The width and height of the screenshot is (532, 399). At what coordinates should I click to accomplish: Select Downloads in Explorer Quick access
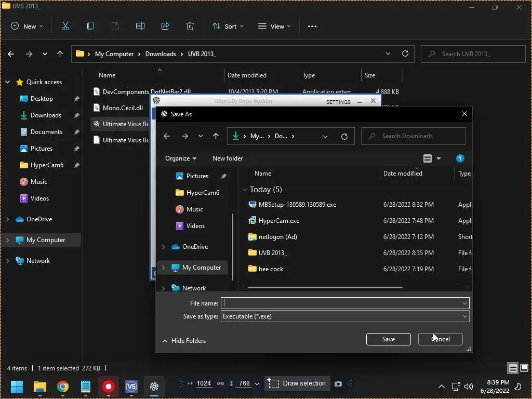coord(46,115)
